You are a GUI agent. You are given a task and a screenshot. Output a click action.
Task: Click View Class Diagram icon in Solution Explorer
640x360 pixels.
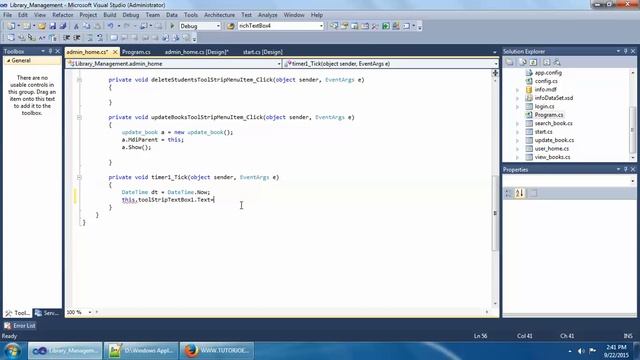pyautogui.click(x=557, y=62)
